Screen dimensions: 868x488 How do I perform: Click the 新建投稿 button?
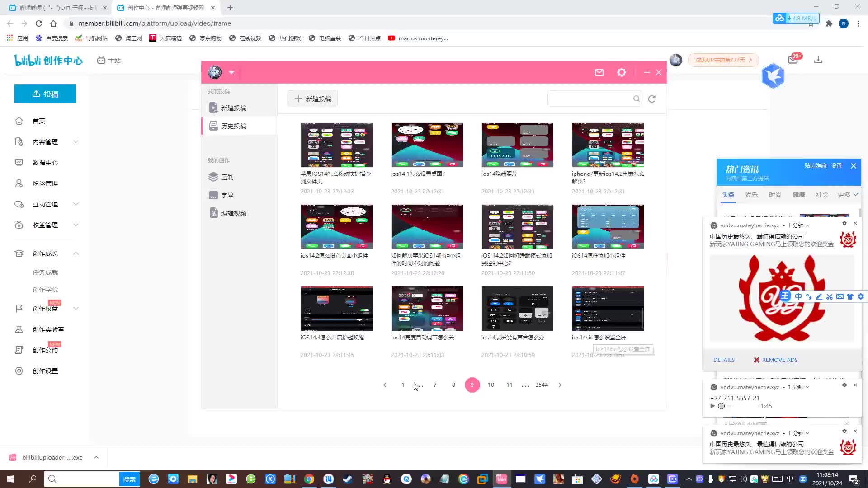pyautogui.click(x=313, y=99)
